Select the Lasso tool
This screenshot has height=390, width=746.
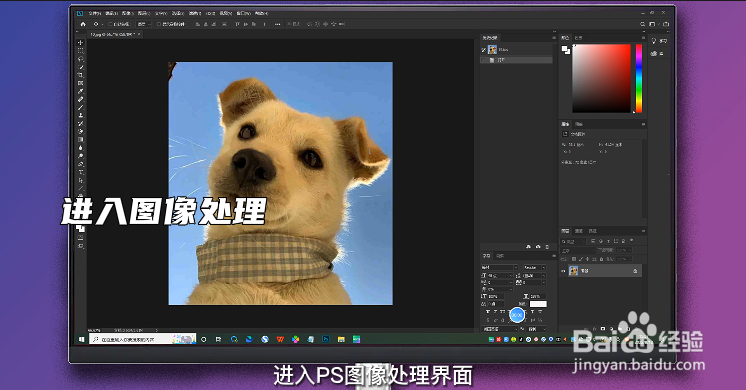pyautogui.click(x=80, y=58)
